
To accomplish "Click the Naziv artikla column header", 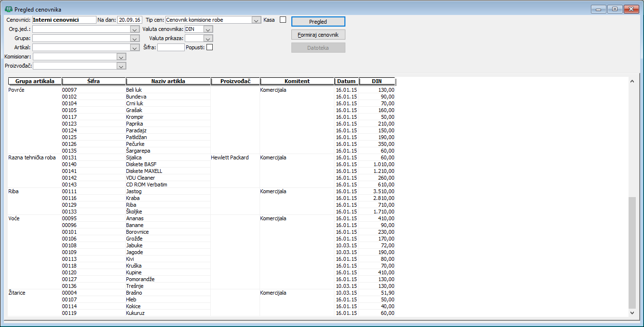I will pyautogui.click(x=168, y=81).
